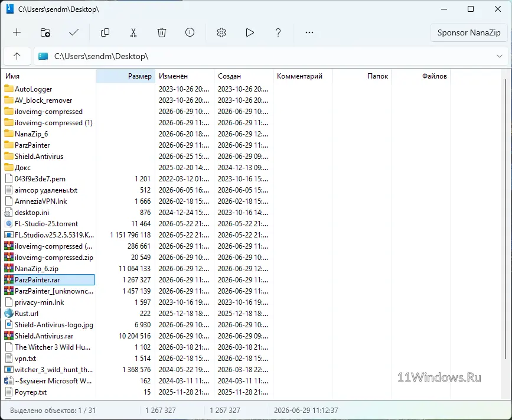The width and height of the screenshot is (512, 420).
Task: Click the Add to archive plus icon
Action: click(x=17, y=32)
